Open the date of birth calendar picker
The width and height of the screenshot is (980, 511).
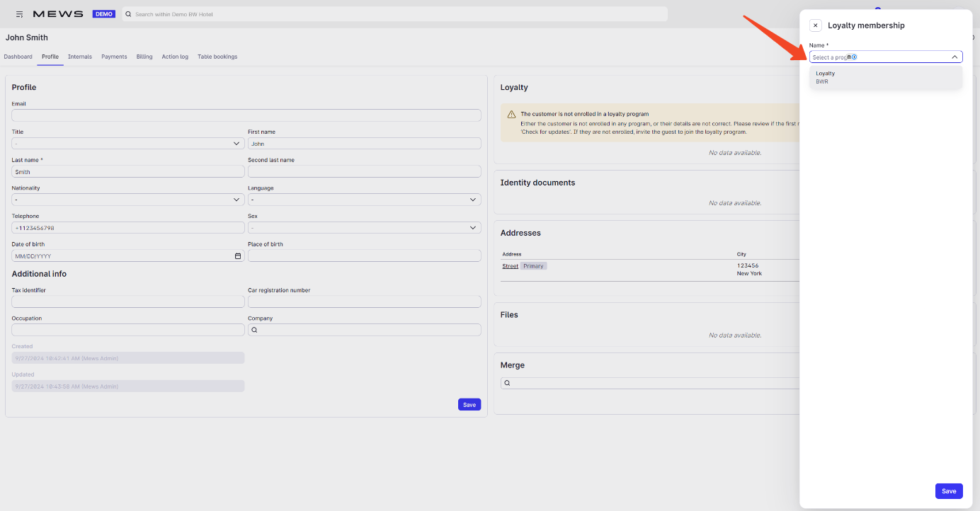point(237,255)
